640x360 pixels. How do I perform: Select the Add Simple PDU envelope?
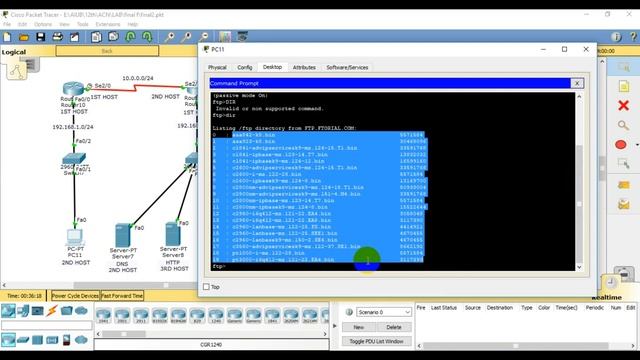623,185
